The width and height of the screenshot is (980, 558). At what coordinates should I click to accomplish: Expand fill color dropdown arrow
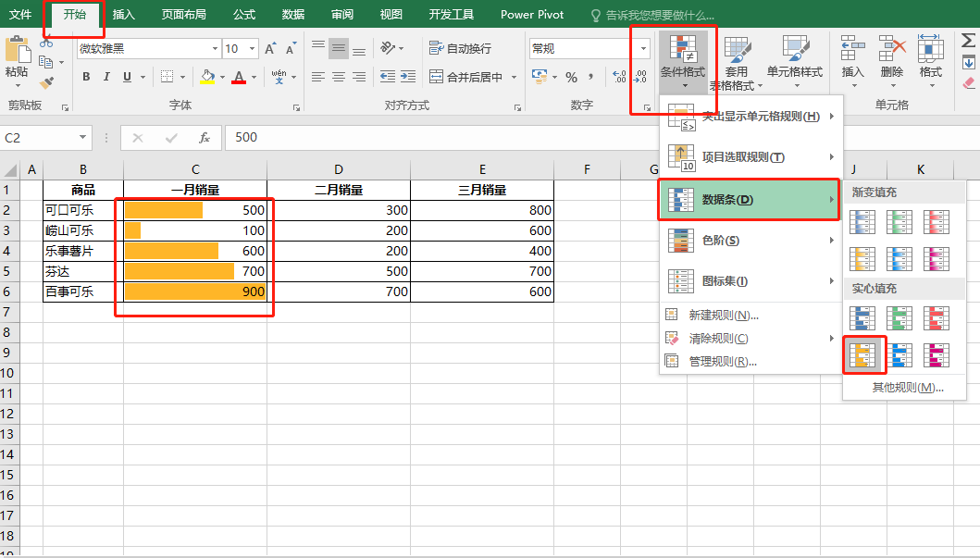coord(222,78)
